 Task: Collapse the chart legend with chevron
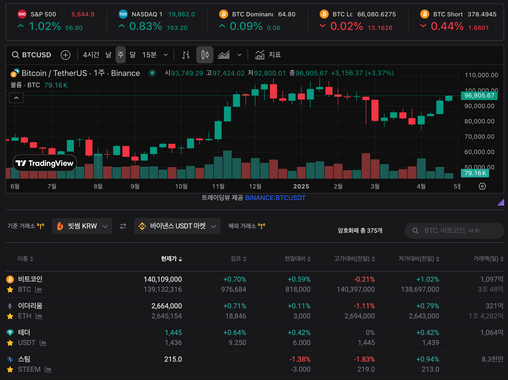click(x=16, y=98)
